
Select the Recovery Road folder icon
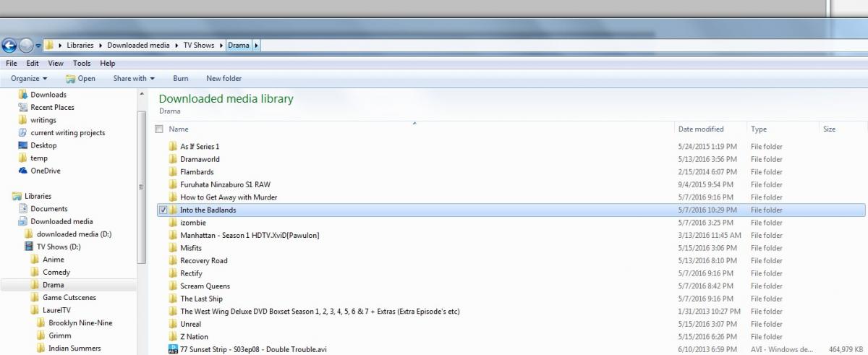pyautogui.click(x=172, y=260)
